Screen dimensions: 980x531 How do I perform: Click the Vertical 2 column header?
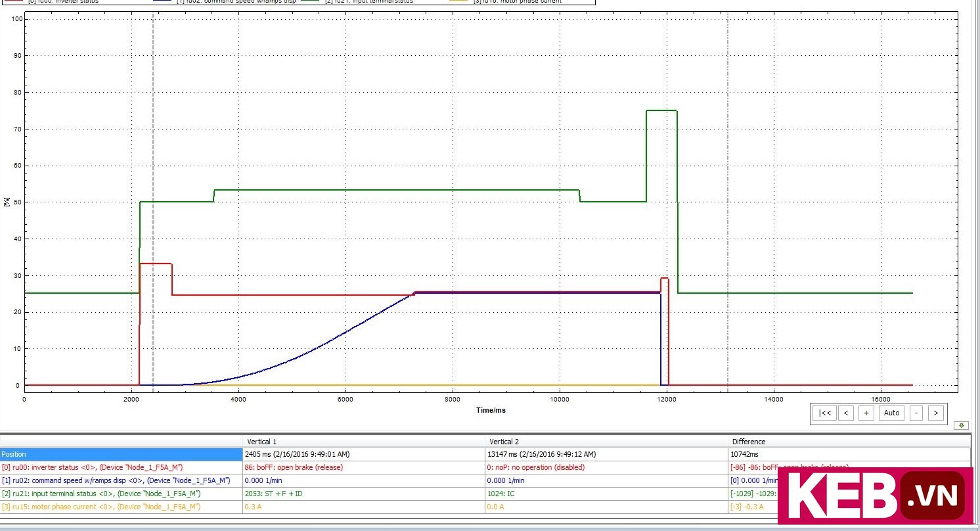(607, 442)
